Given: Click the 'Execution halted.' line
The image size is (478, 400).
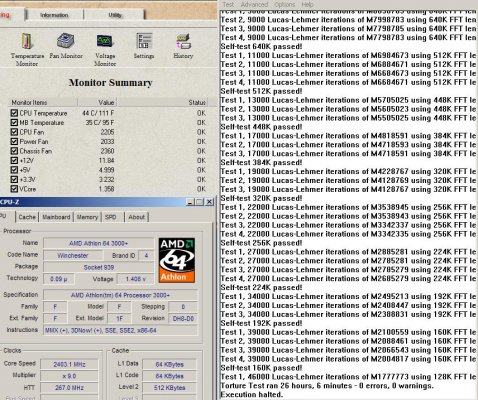Looking at the screenshot, I should pos(252,395).
